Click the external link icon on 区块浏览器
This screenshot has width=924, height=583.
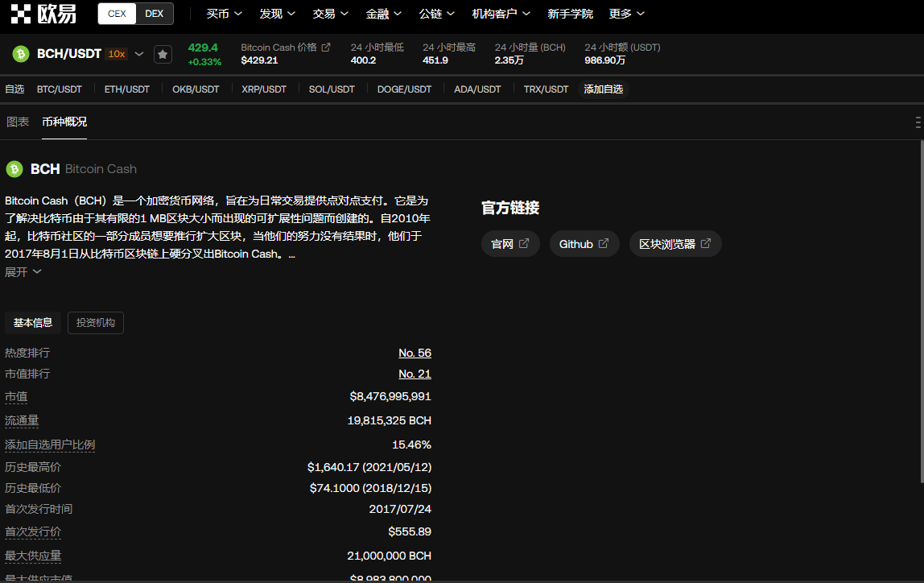(x=705, y=243)
